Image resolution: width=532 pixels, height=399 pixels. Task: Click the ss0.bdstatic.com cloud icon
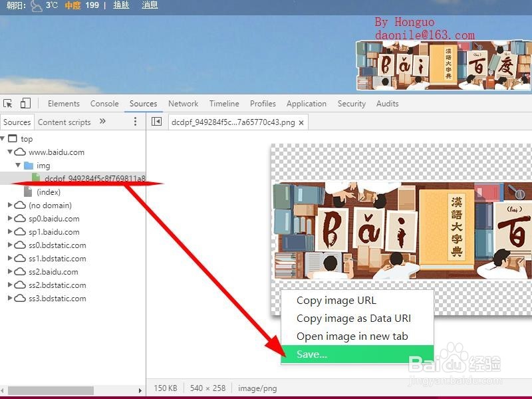coord(20,245)
